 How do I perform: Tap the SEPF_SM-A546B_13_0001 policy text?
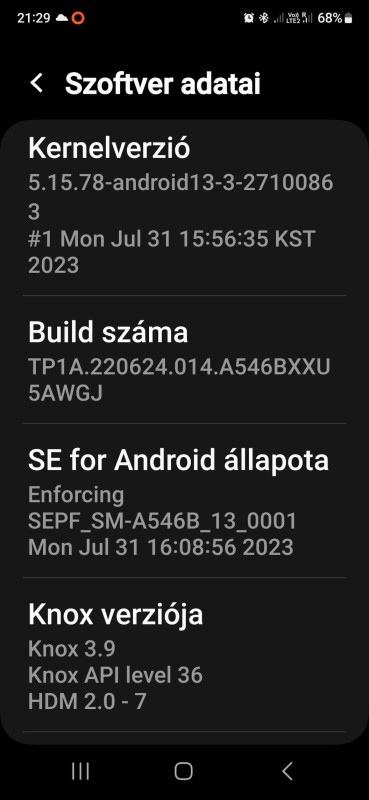[162, 521]
